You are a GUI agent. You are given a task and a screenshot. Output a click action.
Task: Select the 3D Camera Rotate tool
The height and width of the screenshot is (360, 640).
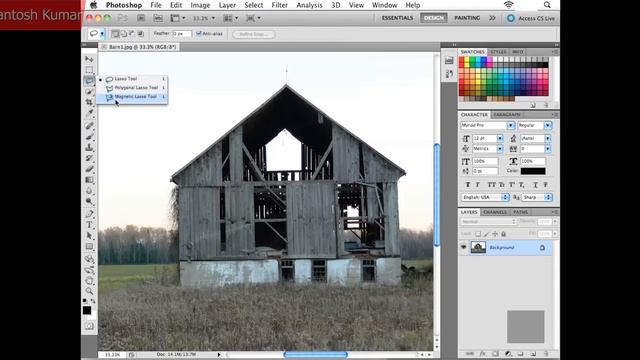89,270
